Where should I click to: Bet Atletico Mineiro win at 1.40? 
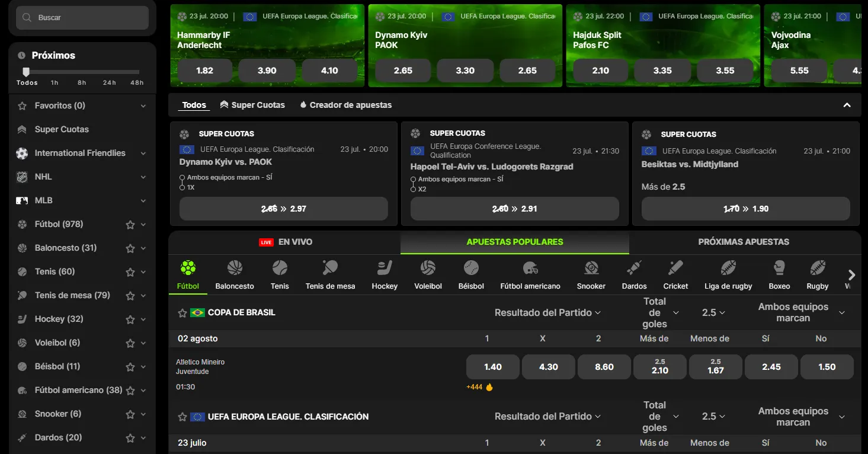(493, 367)
